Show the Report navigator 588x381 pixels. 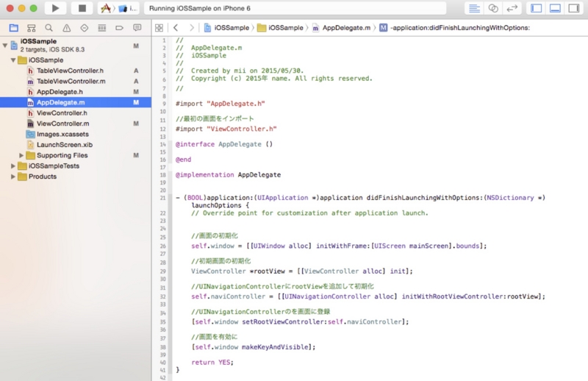(x=137, y=28)
